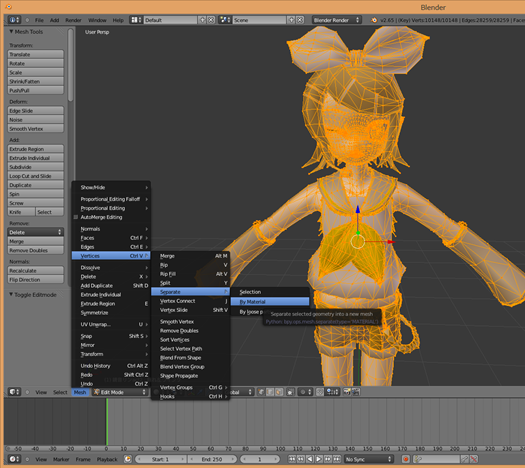Expand the Toggle Editmode panel

click(x=11, y=294)
